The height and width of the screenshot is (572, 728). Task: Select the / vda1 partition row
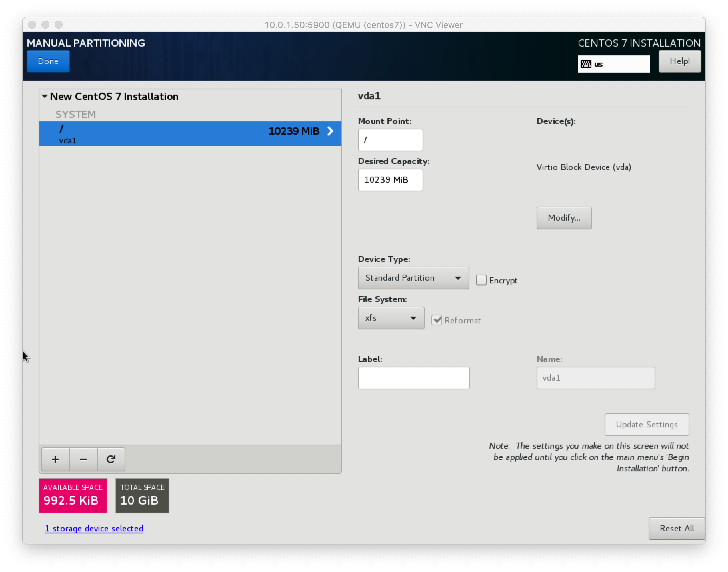click(190, 134)
